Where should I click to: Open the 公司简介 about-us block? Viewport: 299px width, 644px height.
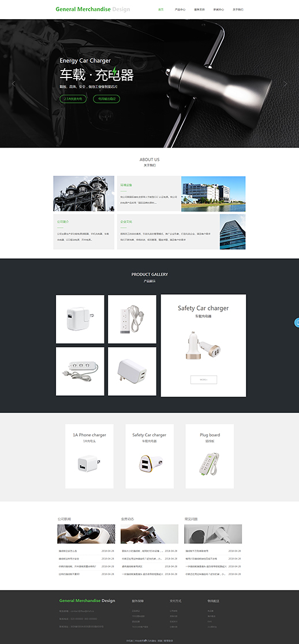pos(84,232)
